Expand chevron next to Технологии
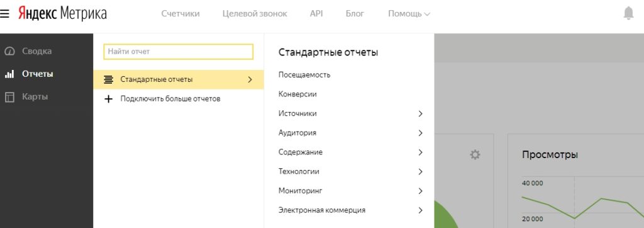Viewport: 644px width, 228px height. pos(420,171)
